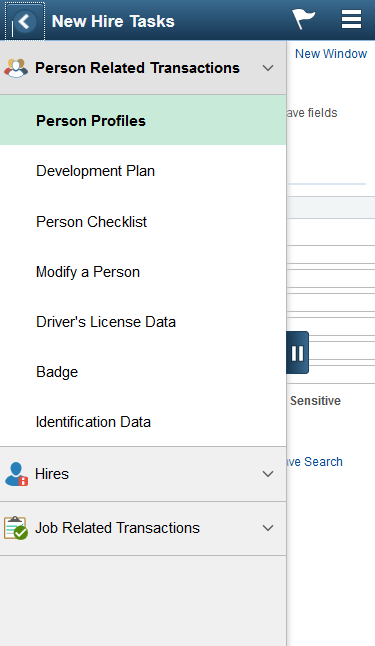The image size is (375, 646).
Task: Select Identification Data
Action: point(143,422)
